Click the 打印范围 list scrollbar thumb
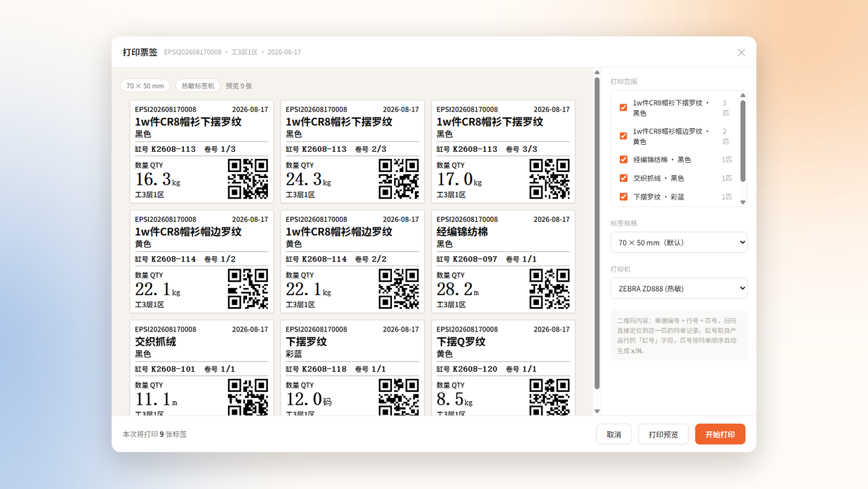Image resolution: width=868 pixels, height=489 pixels. tap(743, 141)
